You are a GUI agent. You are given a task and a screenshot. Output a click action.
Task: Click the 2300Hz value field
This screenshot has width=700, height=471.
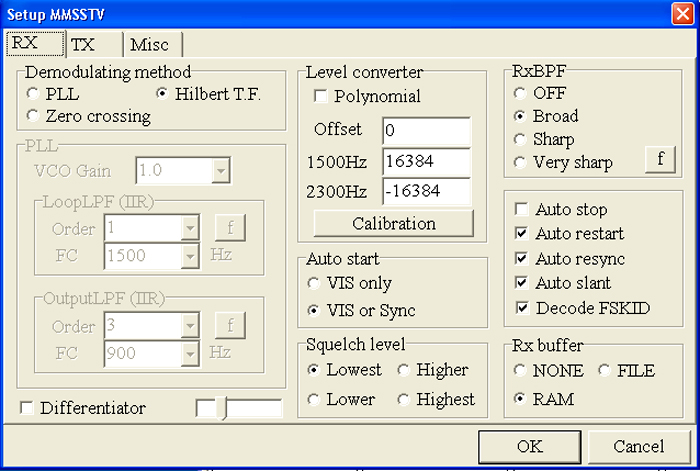[426, 192]
